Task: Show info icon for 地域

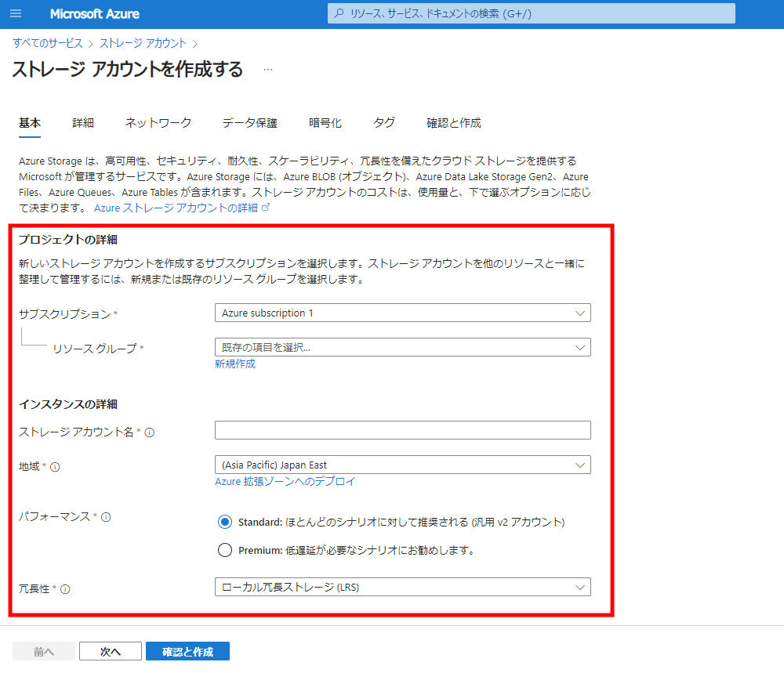Action: pyautogui.click(x=55, y=467)
